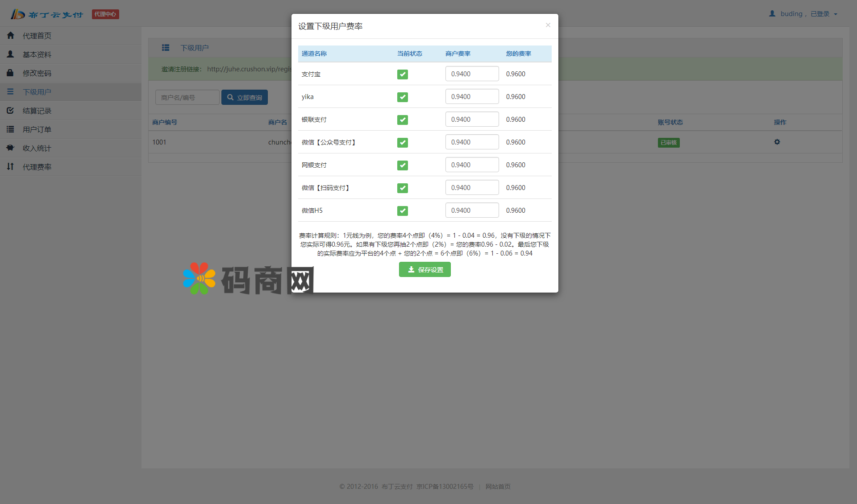Click the yika merchant rate input field
Screen dimensions: 857x504
click(x=471, y=96)
